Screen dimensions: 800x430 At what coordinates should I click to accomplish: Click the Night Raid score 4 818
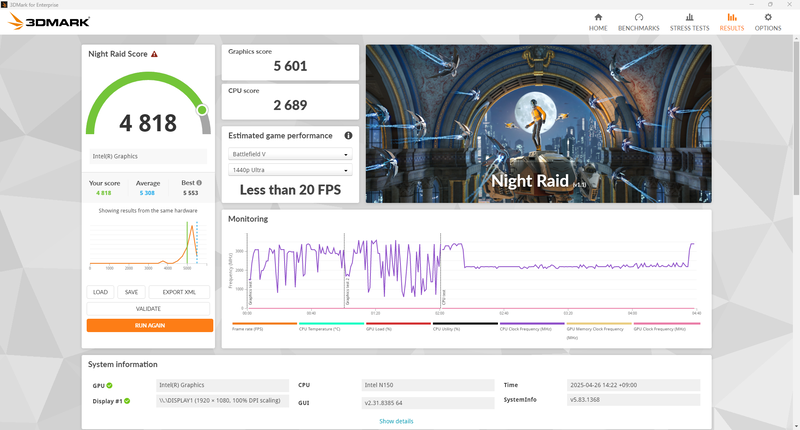click(x=148, y=123)
